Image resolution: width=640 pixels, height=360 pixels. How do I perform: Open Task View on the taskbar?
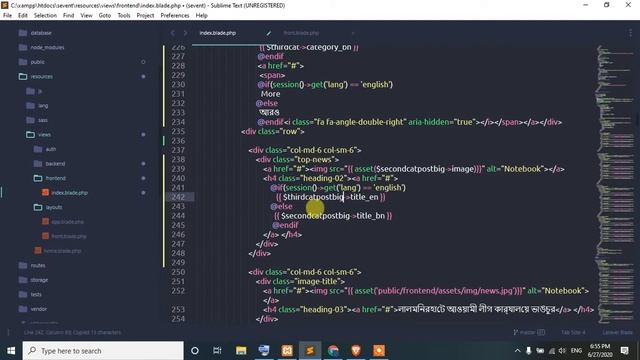[x=217, y=351]
